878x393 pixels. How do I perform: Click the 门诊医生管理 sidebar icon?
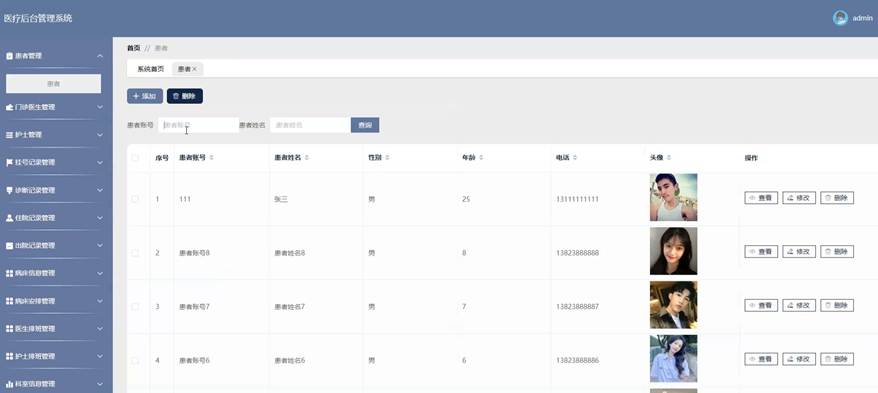[x=9, y=107]
